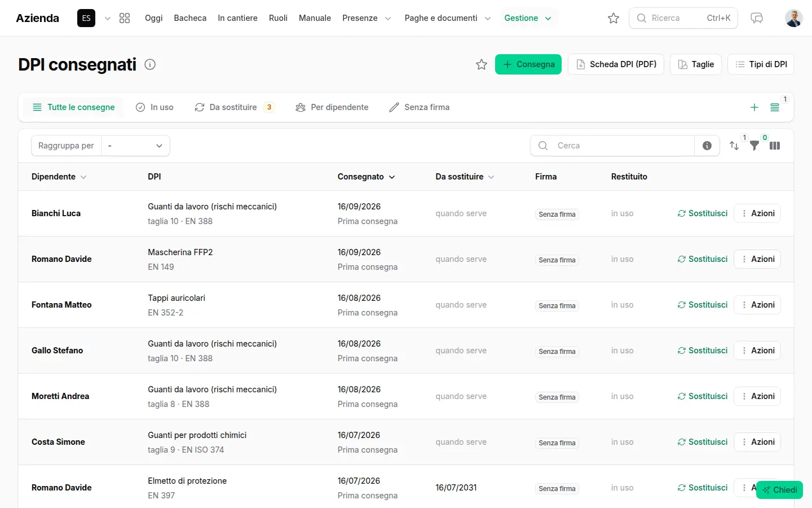Open the filter funnel icon
812x508 pixels.
(x=754, y=146)
